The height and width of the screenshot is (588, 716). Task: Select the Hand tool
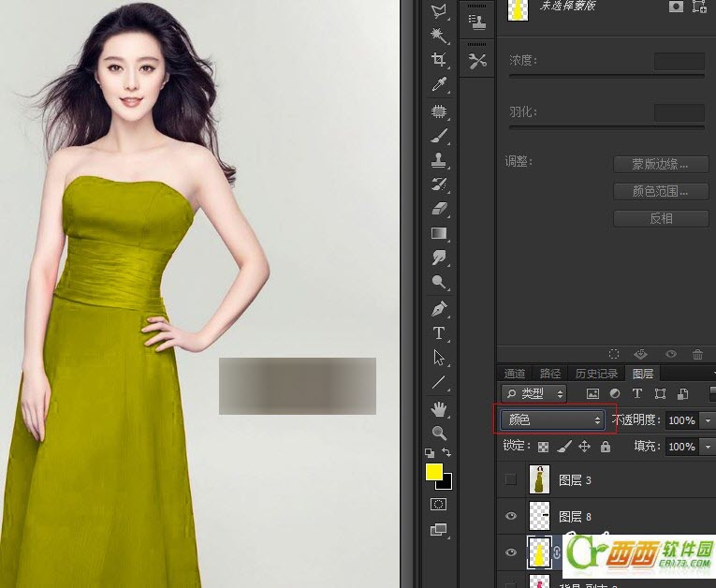[438, 408]
